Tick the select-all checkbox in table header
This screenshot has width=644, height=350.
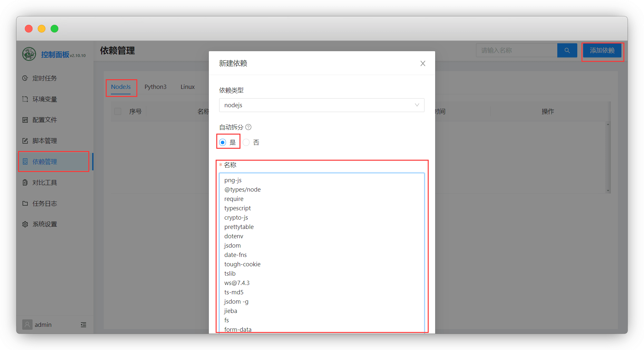(118, 111)
